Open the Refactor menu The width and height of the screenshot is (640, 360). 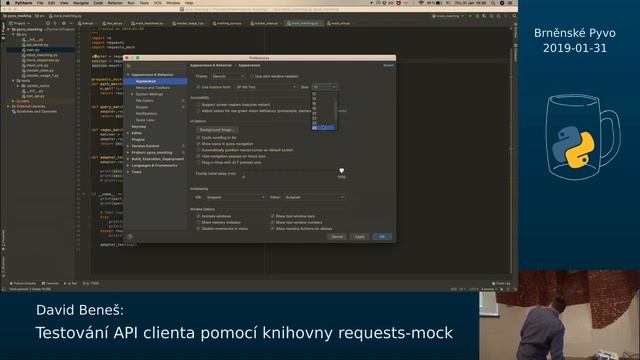coord(115,3)
